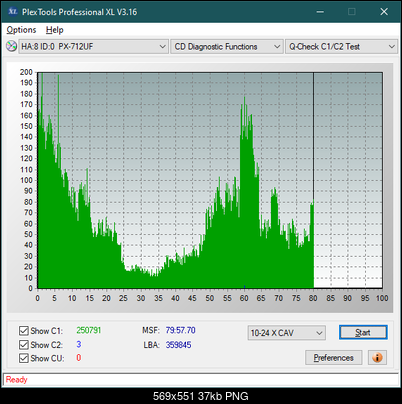The height and width of the screenshot is (404, 402).
Task: Click the PlexTools XL title bar icon
Action: (13, 12)
